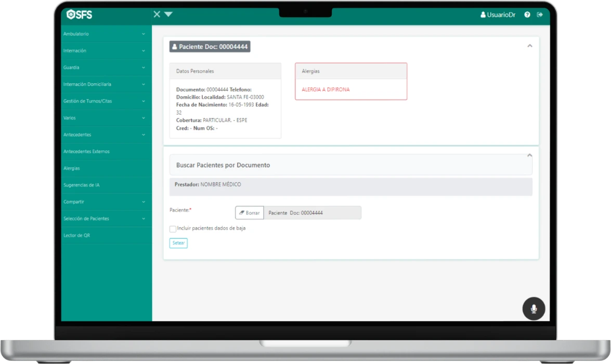
Task: Click the Alergias card header
Action: (351, 71)
